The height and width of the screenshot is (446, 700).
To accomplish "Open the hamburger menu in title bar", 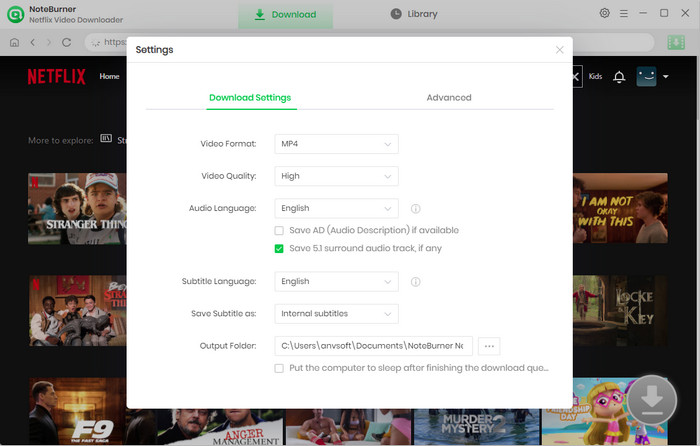I will tap(624, 14).
